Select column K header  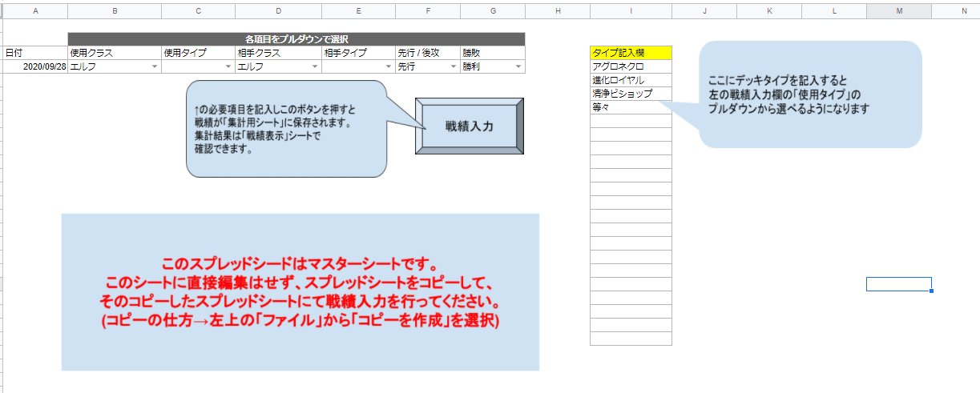coord(769,10)
